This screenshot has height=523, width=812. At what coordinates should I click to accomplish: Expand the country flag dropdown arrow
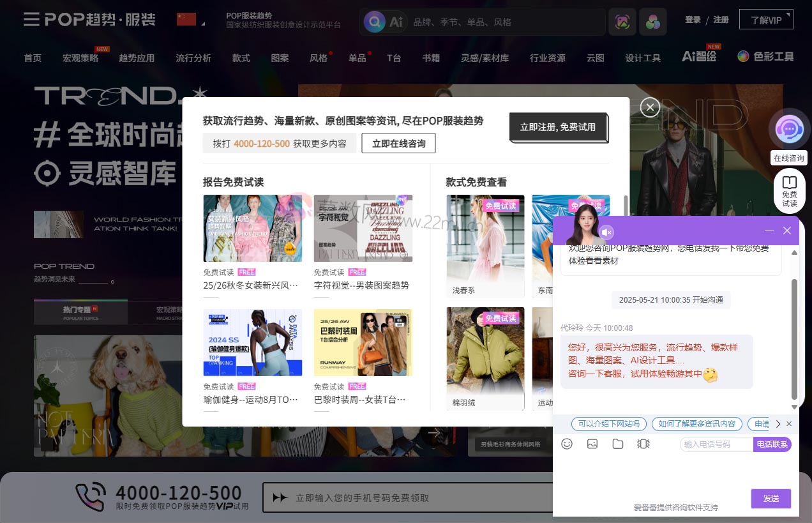(204, 23)
